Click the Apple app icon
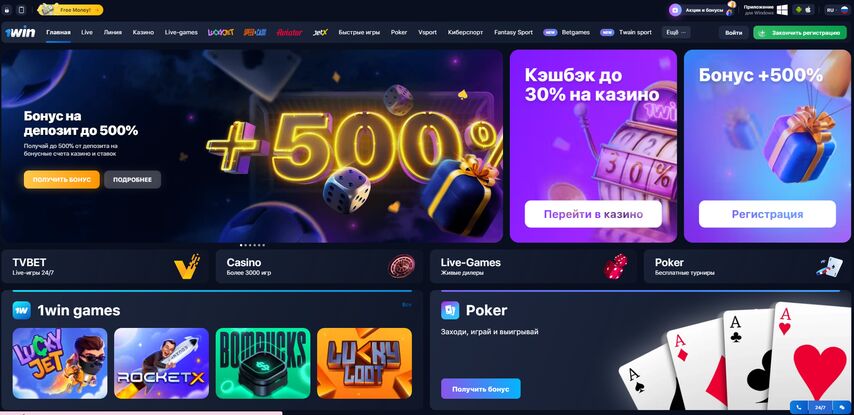Image resolution: width=854 pixels, height=415 pixels. click(x=809, y=10)
